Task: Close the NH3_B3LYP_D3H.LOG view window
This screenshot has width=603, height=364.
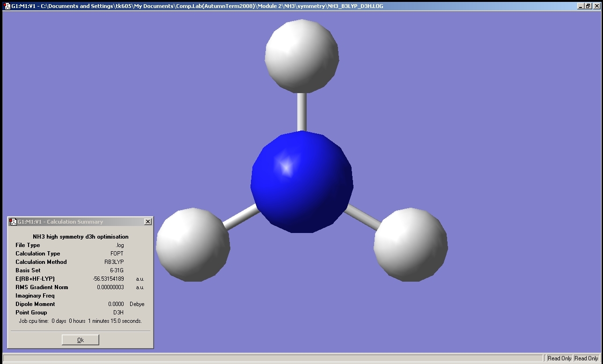Action: 596,6
